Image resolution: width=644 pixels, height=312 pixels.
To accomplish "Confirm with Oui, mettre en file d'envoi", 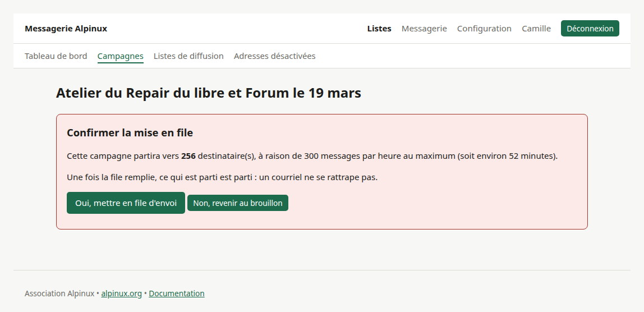I will pos(126,203).
